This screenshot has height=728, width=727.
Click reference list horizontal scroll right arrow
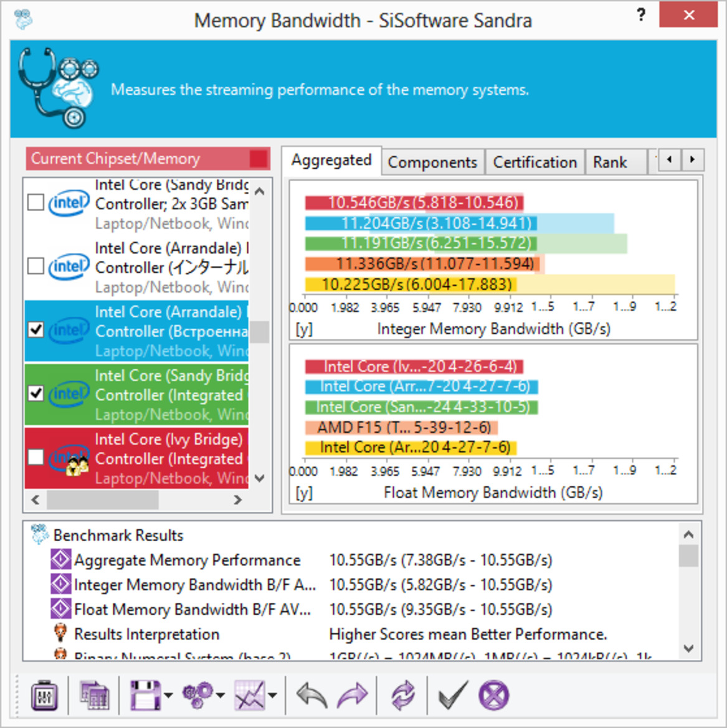pyautogui.click(x=238, y=499)
